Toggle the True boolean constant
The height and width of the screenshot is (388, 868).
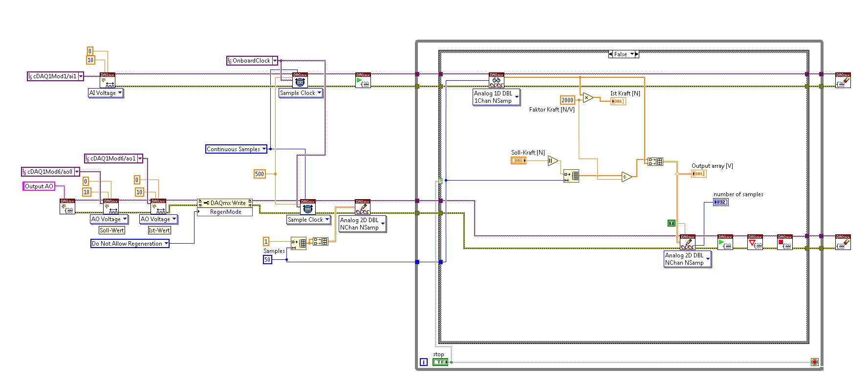[672, 223]
